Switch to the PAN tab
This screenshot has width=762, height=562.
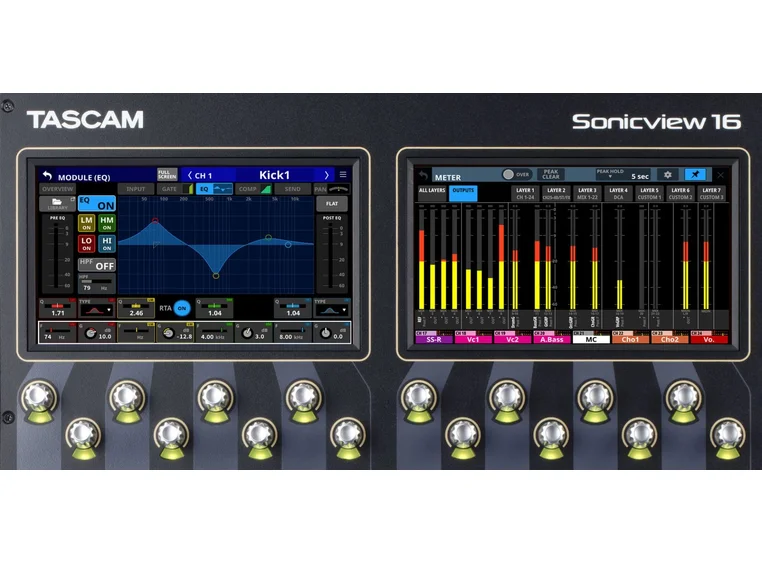331,189
